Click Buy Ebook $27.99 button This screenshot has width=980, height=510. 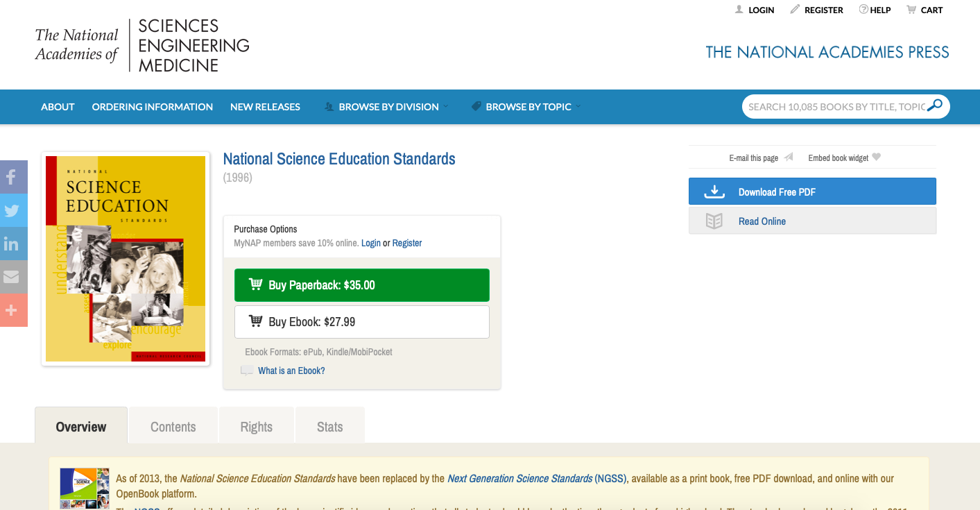click(x=362, y=322)
